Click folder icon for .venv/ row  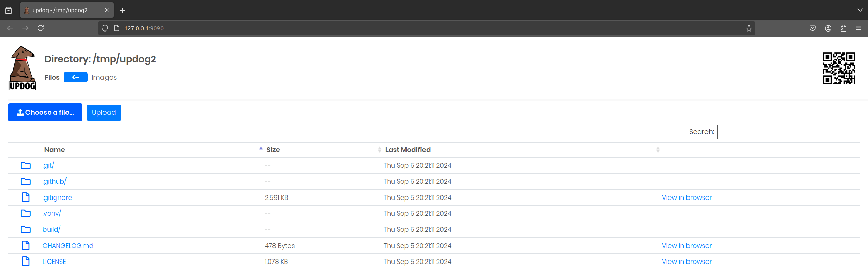coord(25,213)
